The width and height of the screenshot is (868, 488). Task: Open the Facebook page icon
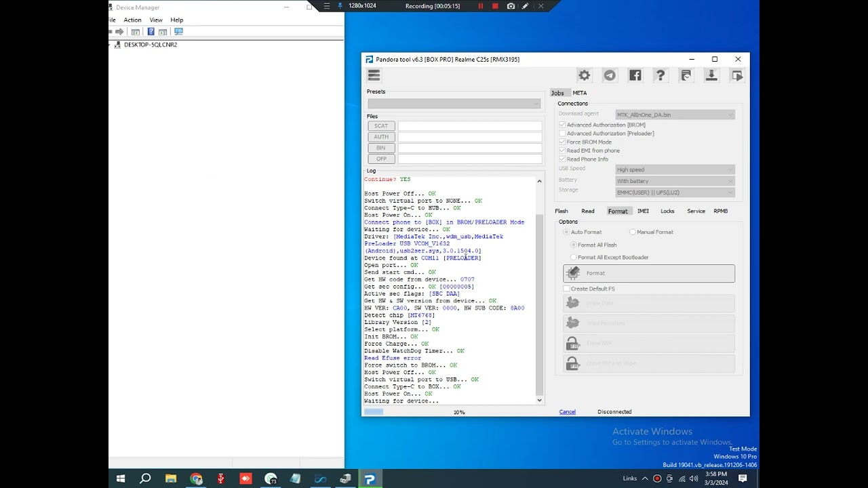[635, 75]
